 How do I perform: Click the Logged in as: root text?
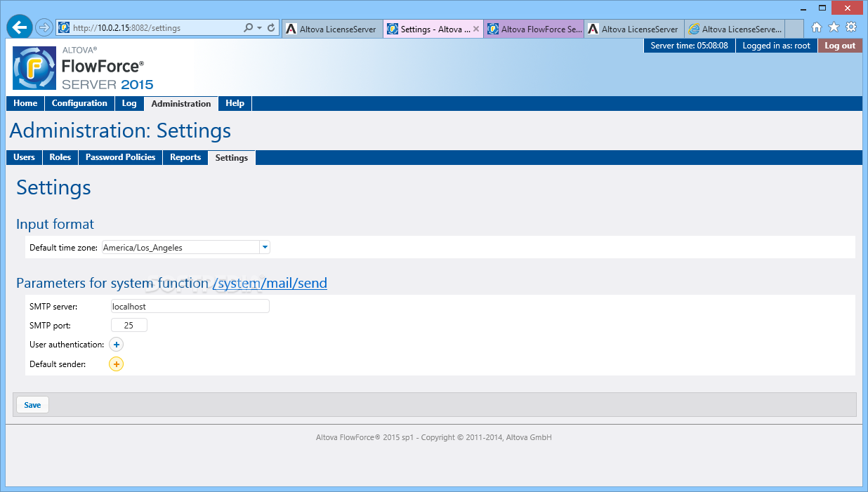pos(776,46)
